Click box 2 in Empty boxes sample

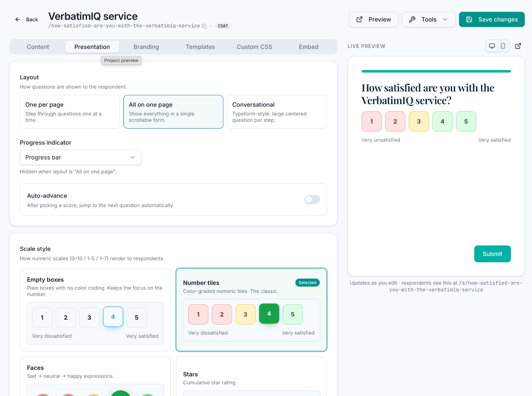(x=66, y=318)
